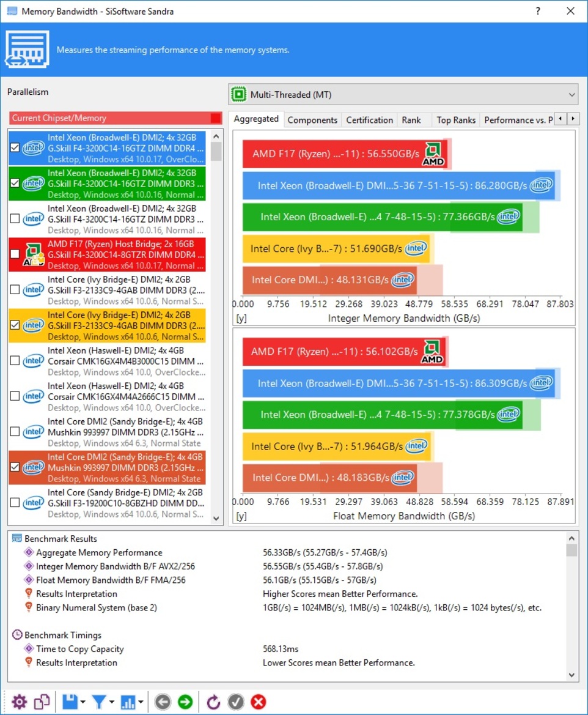Click the Intel logo on the 48.131GB/s bar

point(402,279)
